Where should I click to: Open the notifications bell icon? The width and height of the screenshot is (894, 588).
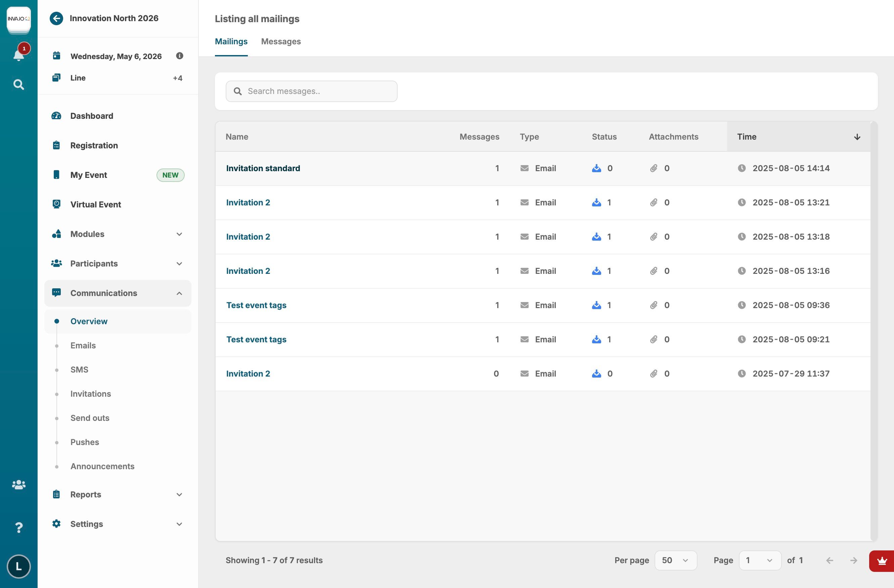(x=18, y=55)
